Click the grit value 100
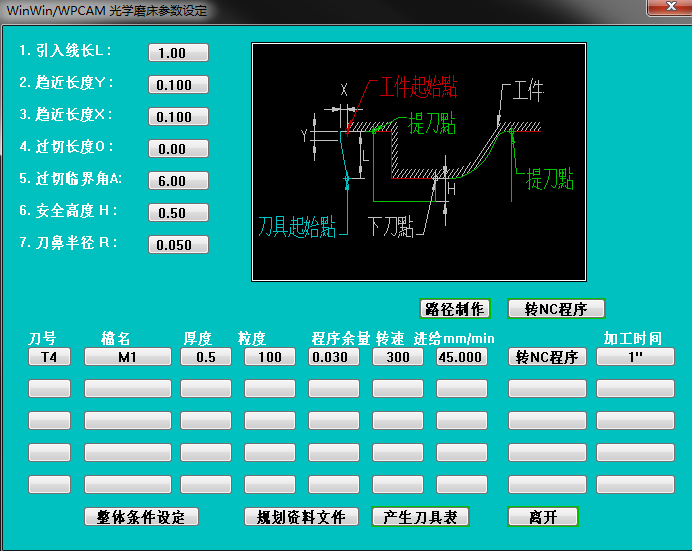Image resolution: width=692 pixels, height=551 pixels. point(270,357)
